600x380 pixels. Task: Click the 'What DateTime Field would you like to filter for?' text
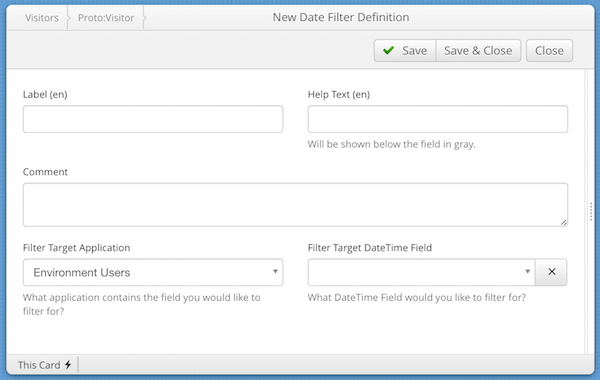click(x=417, y=297)
